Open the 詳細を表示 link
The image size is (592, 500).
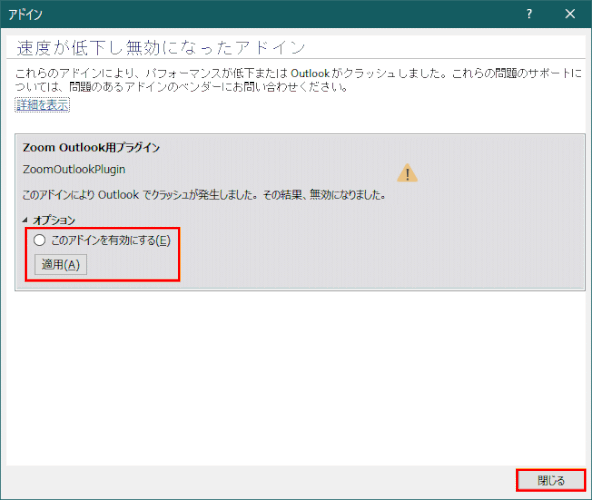pos(42,105)
